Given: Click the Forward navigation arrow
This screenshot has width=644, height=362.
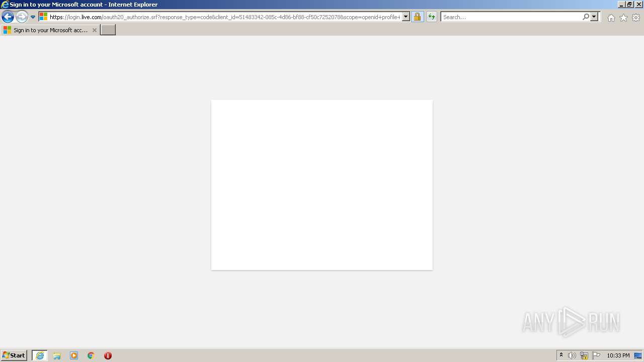Looking at the screenshot, I should click(x=22, y=17).
